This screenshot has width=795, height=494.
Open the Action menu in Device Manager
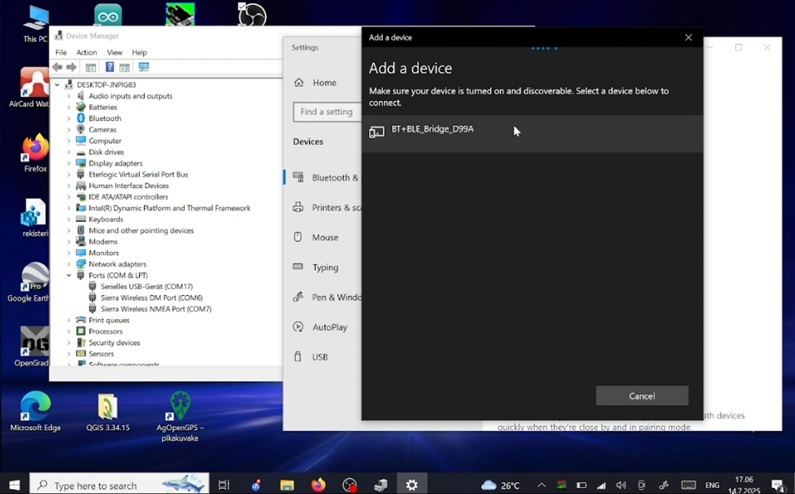tap(87, 52)
